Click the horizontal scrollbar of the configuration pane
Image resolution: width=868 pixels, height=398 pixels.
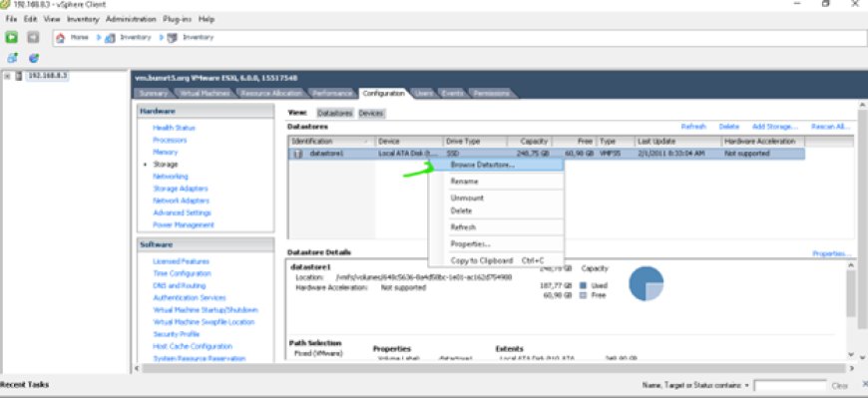(494, 368)
